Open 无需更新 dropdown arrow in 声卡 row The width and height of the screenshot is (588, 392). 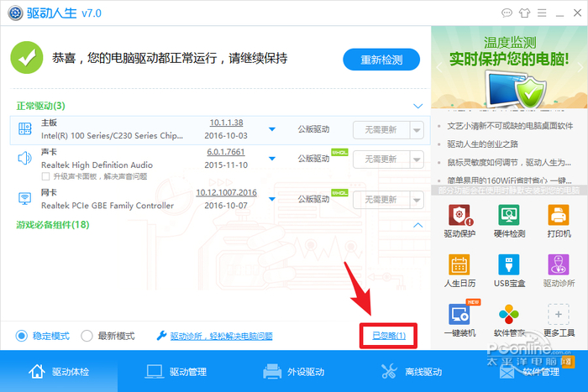[x=417, y=159]
